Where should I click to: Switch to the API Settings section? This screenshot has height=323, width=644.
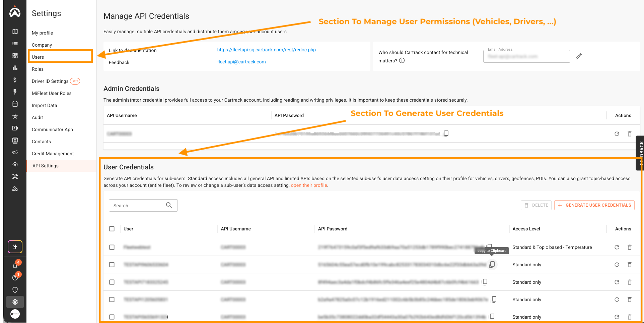pos(45,165)
